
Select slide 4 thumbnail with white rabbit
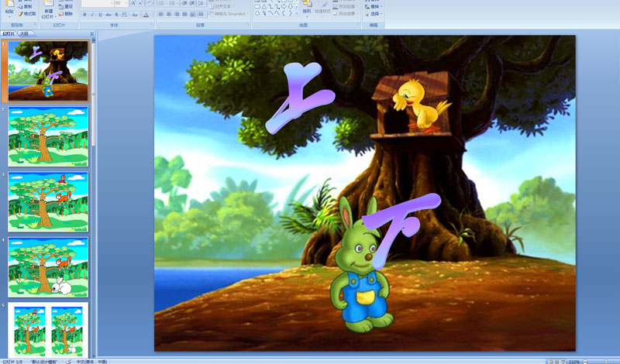click(48, 267)
